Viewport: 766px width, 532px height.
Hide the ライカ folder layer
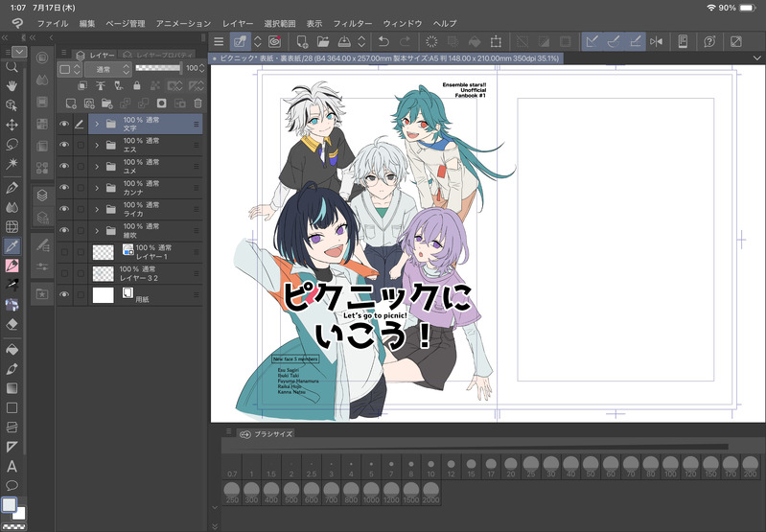pos(64,209)
